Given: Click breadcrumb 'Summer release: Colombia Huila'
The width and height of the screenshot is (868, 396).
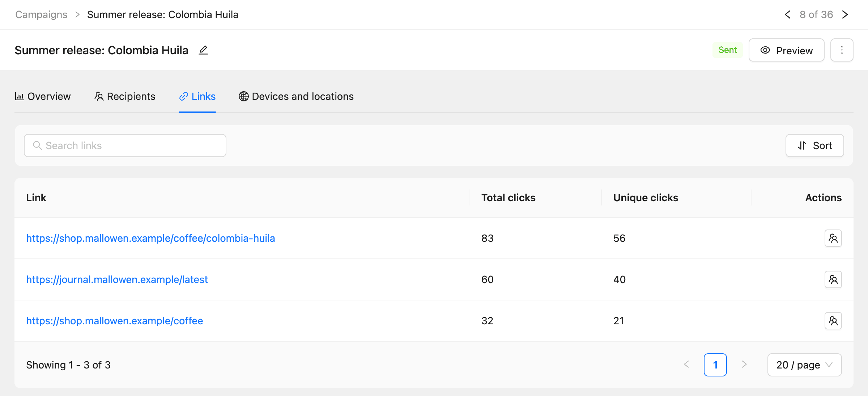Looking at the screenshot, I should click(x=162, y=14).
